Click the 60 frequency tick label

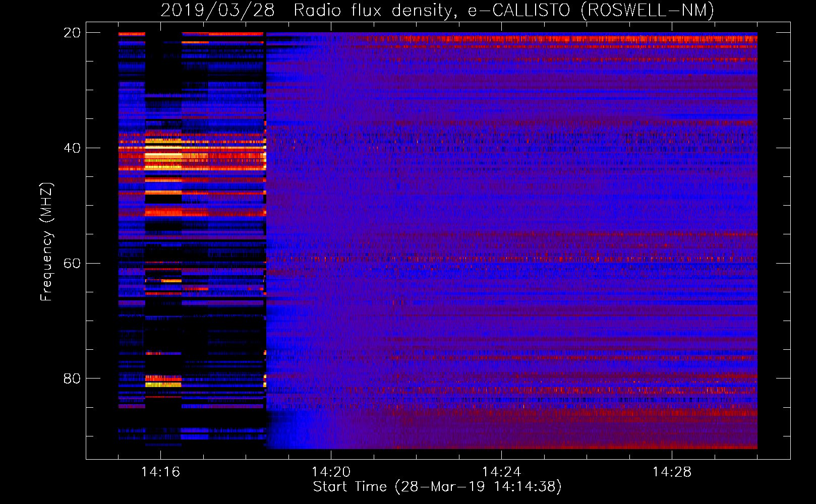72,264
